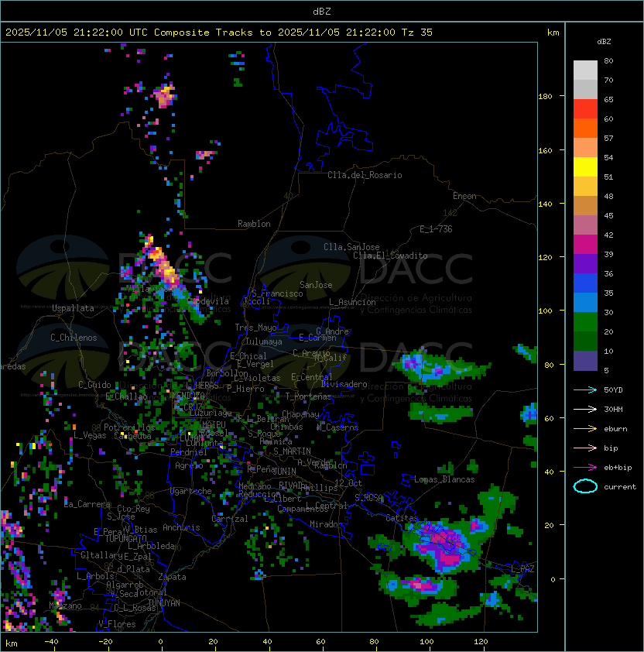644x652 pixels.
Task: Click the V_Flores place label
Action: (x=117, y=624)
